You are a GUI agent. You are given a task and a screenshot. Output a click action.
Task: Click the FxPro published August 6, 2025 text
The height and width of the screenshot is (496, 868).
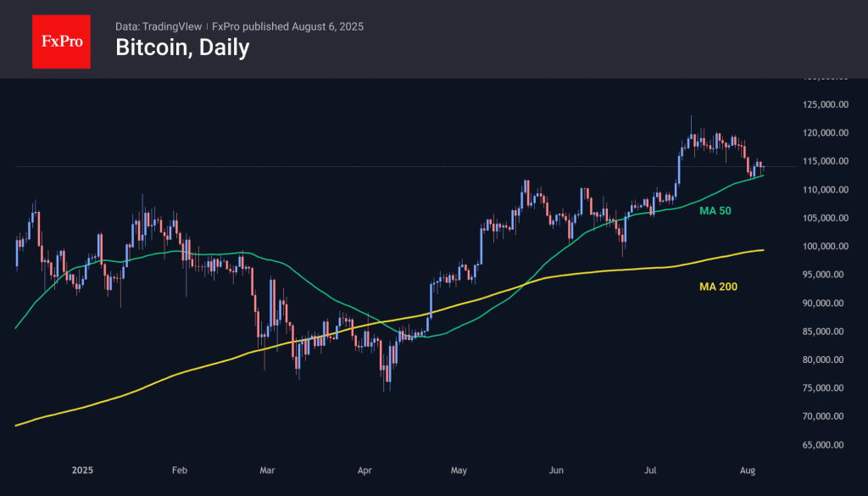287,26
